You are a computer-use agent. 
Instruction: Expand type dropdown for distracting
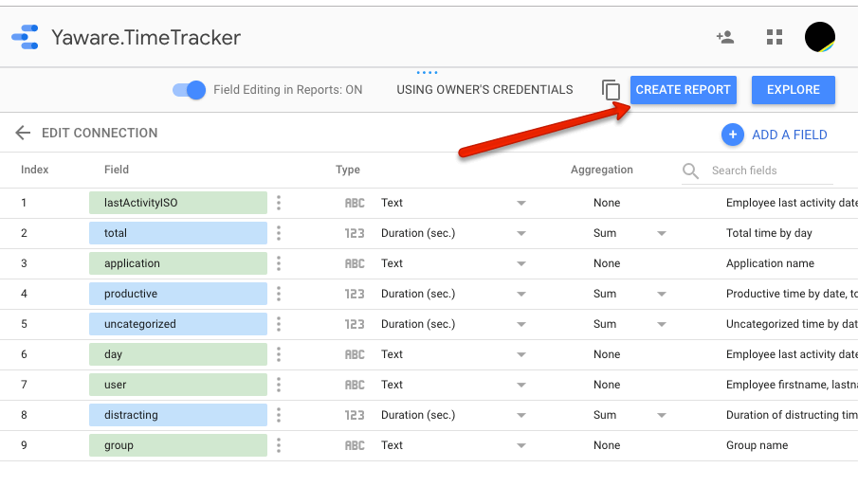coord(520,416)
